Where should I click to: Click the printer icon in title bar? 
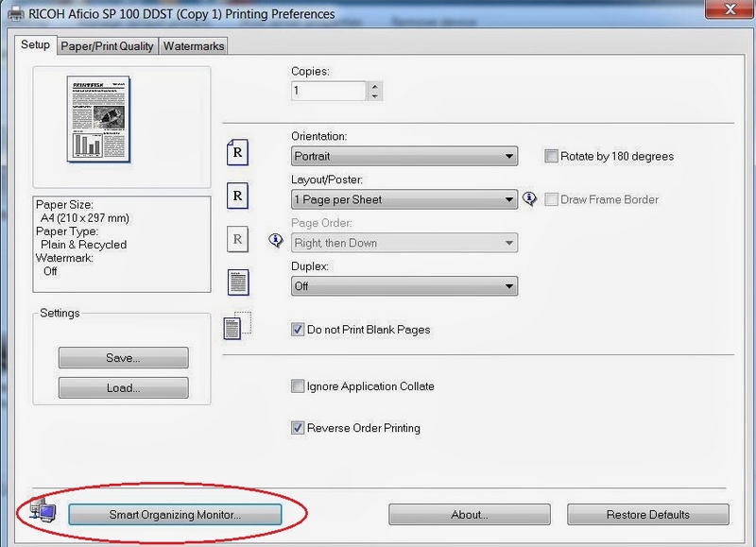(16, 13)
